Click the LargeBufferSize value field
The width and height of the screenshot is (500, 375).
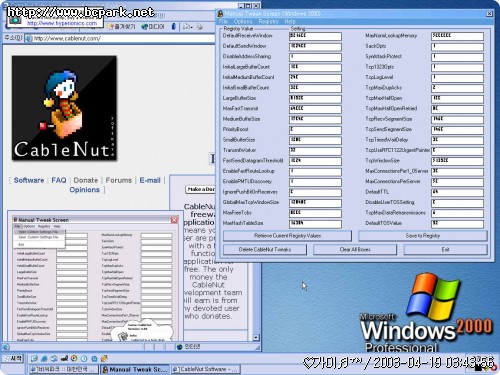[315, 99]
